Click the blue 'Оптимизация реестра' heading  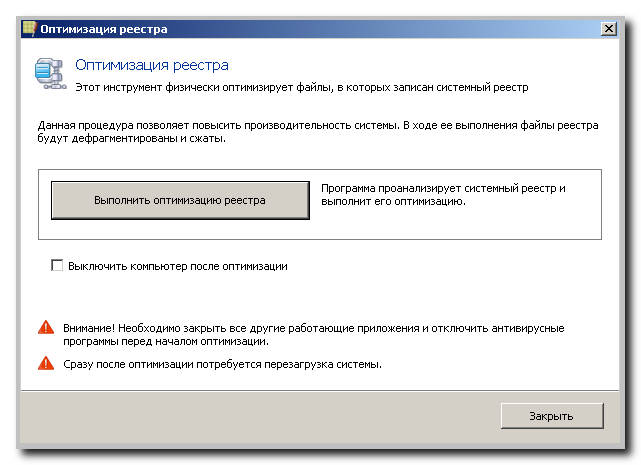[x=152, y=65]
